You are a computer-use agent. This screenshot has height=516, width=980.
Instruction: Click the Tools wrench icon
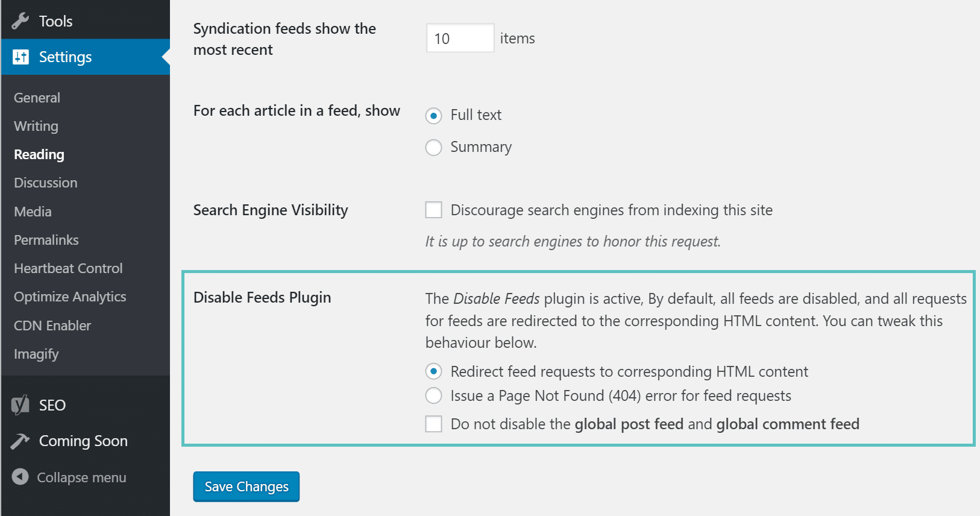[20, 21]
